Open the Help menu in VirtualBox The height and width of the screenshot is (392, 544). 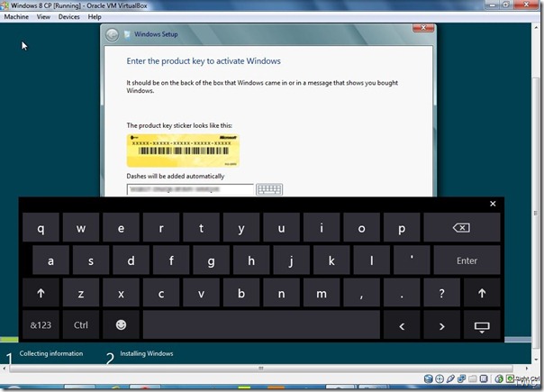pos(95,16)
